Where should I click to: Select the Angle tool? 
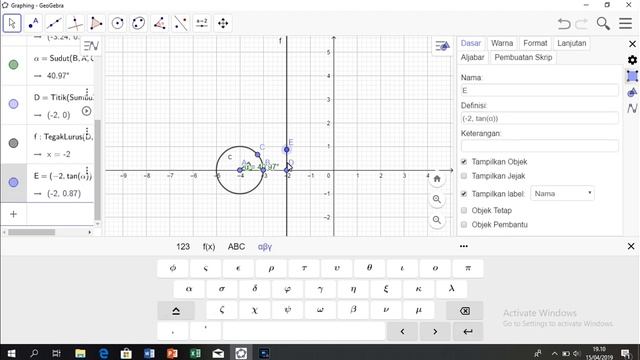pos(160,23)
